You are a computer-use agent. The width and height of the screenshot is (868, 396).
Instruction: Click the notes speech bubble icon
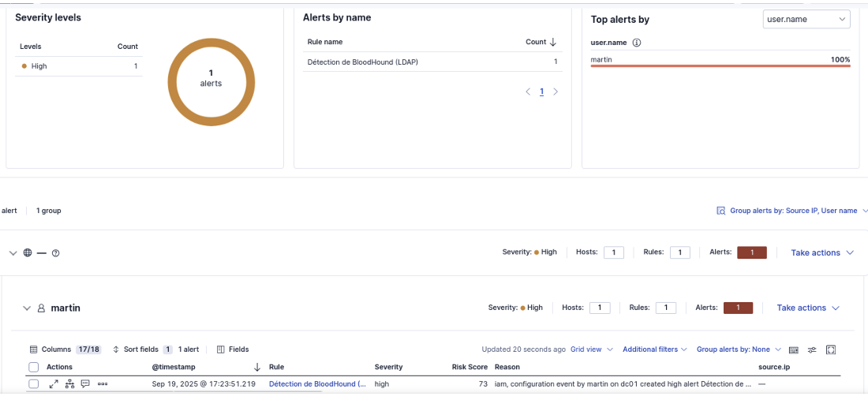tap(85, 384)
